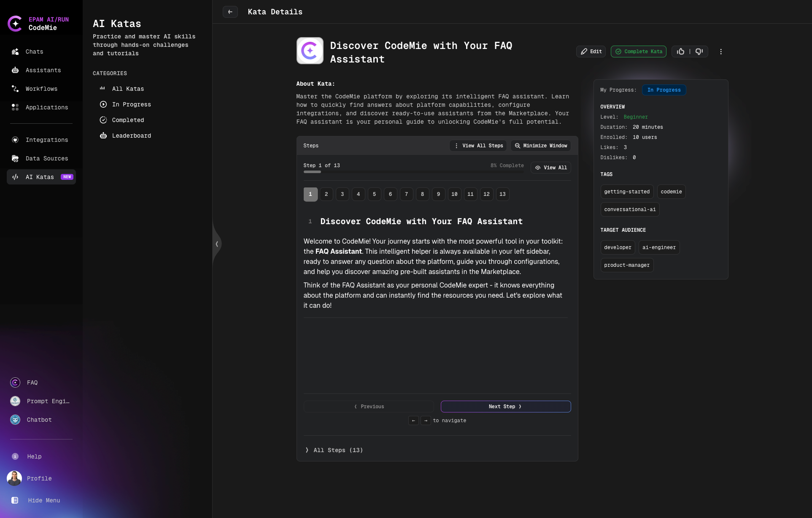This screenshot has height=518, width=812.
Task: Click the CodeMie logo in sidebar
Action: [15, 24]
